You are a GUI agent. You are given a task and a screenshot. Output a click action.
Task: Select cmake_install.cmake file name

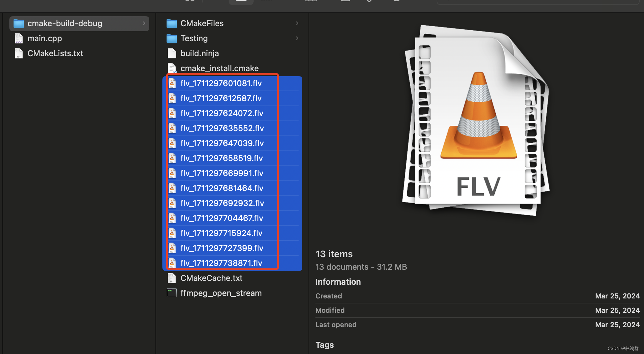pyautogui.click(x=220, y=68)
